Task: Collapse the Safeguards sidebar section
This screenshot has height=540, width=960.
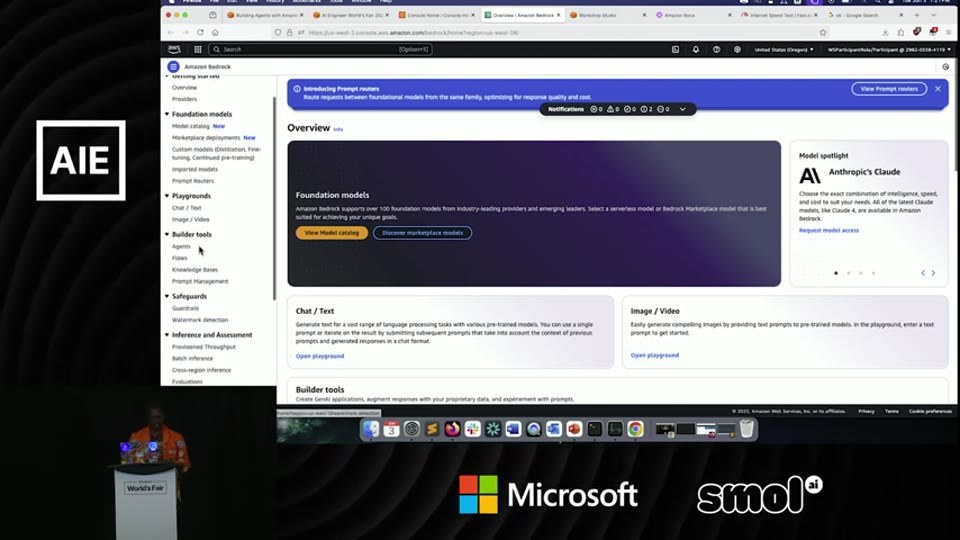Action: [x=167, y=296]
